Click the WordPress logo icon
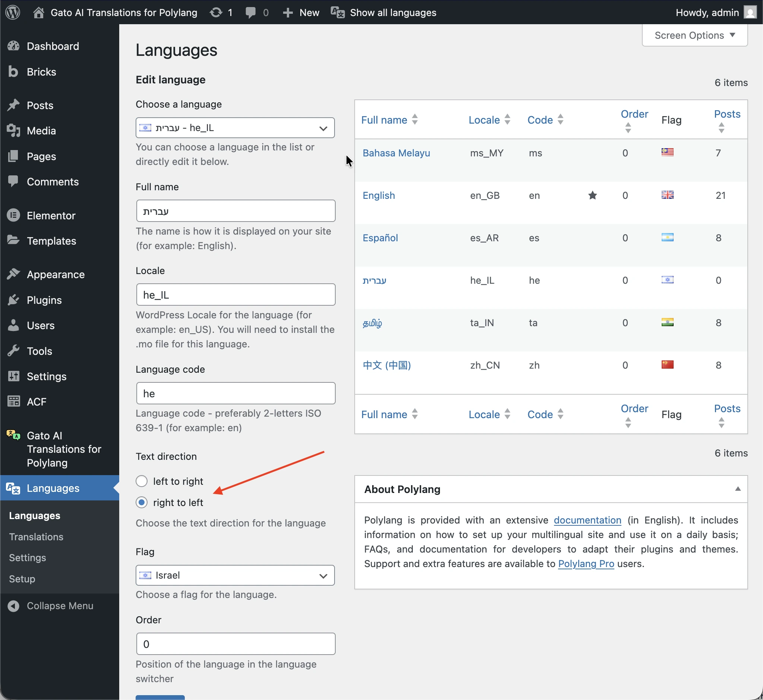Image resolution: width=763 pixels, height=700 pixels. tap(13, 13)
